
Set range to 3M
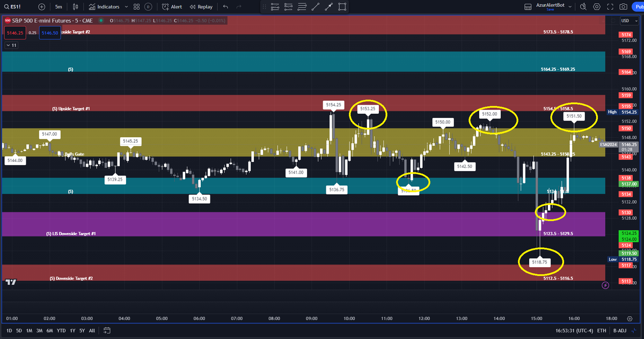39,330
